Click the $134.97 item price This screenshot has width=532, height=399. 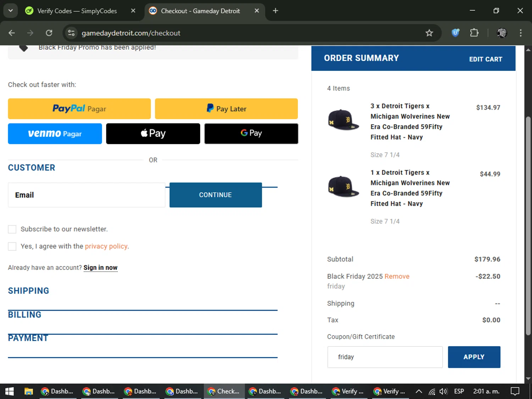(488, 107)
